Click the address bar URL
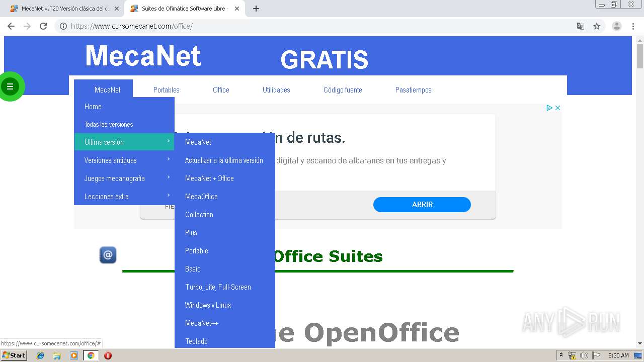 [132, 26]
